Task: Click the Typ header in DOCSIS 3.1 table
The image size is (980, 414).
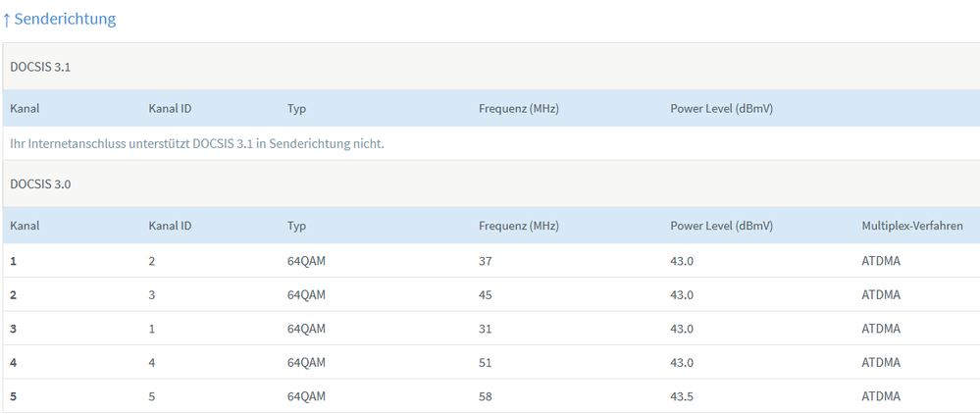Action: [x=297, y=109]
